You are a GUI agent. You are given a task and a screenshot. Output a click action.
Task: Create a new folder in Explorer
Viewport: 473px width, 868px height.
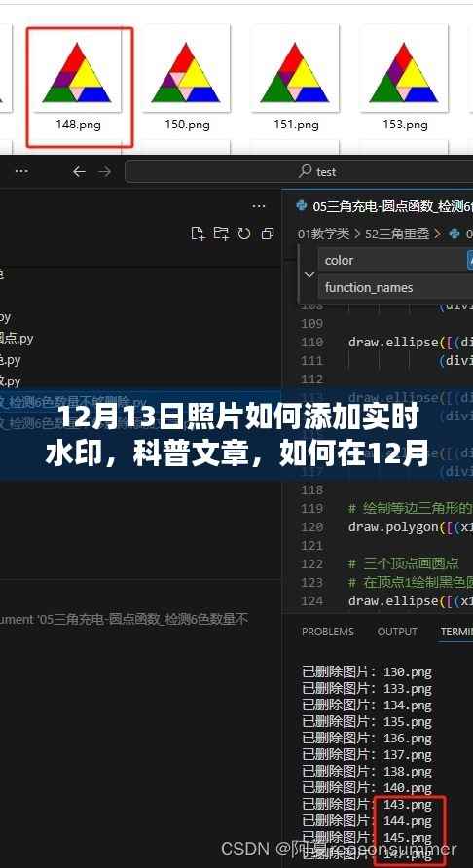[x=221, y=234]
